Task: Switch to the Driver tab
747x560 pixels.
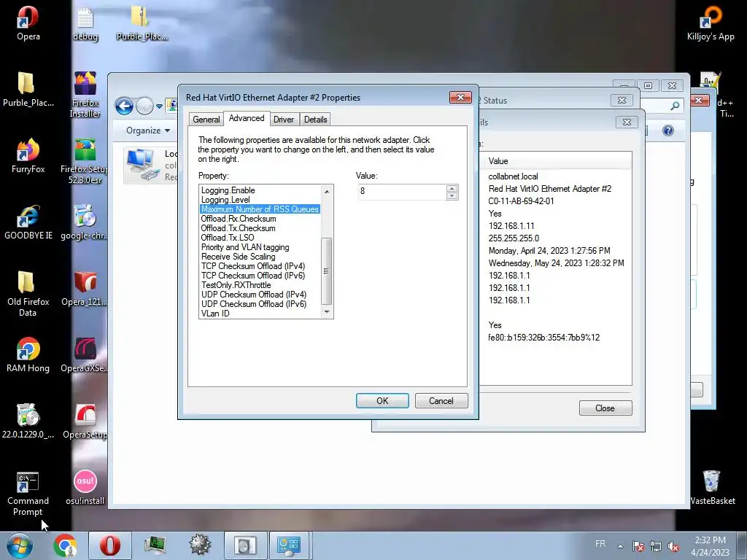Action: 284,120
